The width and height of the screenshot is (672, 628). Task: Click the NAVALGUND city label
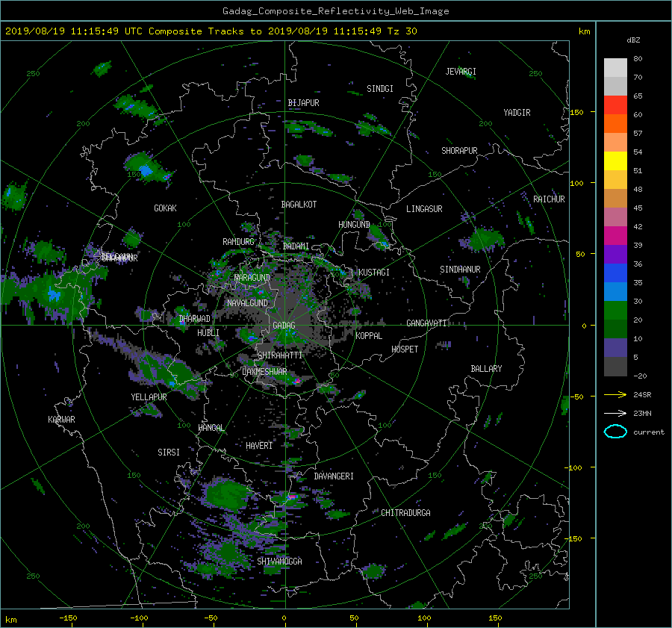[x=247, y=303]
